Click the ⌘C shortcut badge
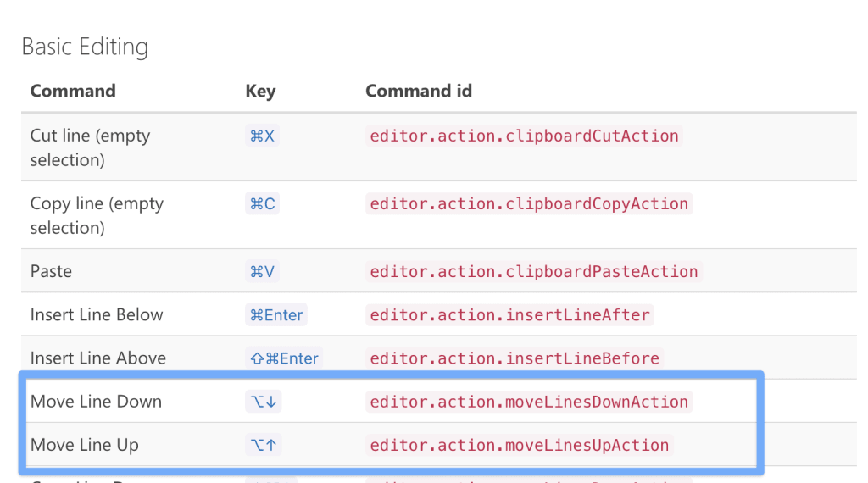This screenshot has height=483, width=868. pyautogui.click(x=262, y=203)
